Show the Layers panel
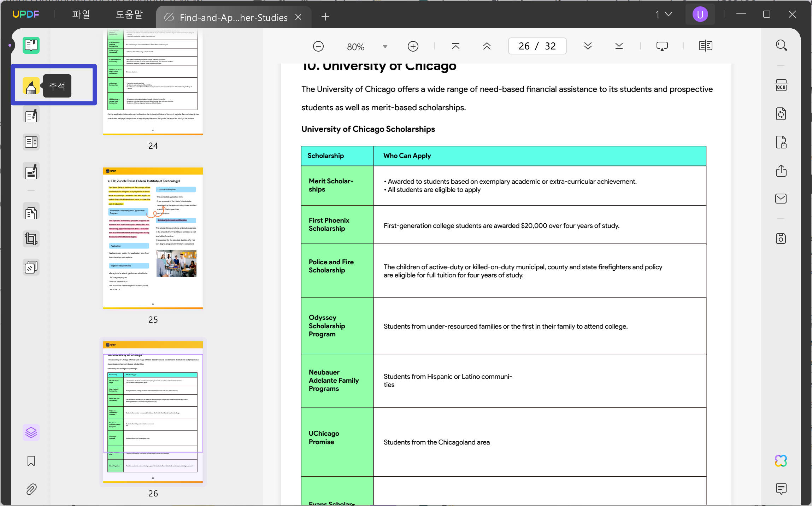Screen dimensions: 812x506 tap(31, 433)
